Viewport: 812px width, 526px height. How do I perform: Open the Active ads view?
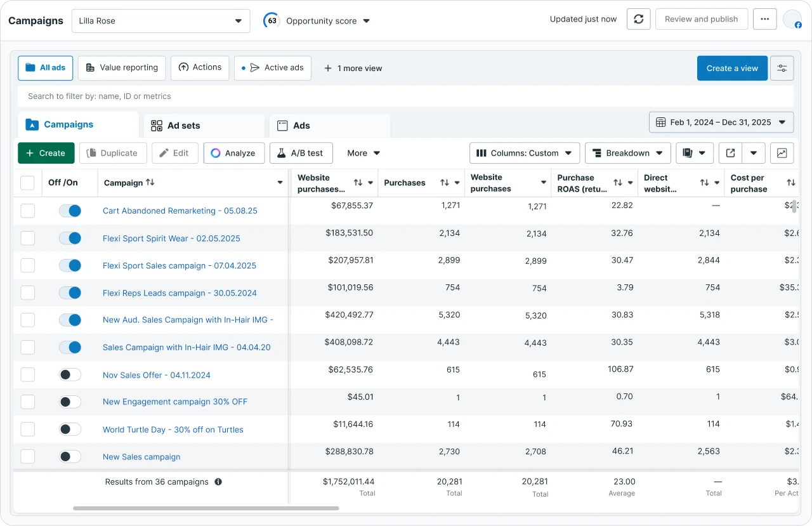[x=273, y=68]
